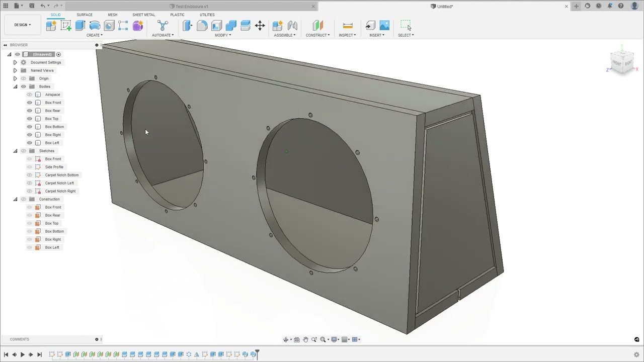The image size is (644, 362).
Task: Jump to timeline end
Action: (x=39, y=354)
